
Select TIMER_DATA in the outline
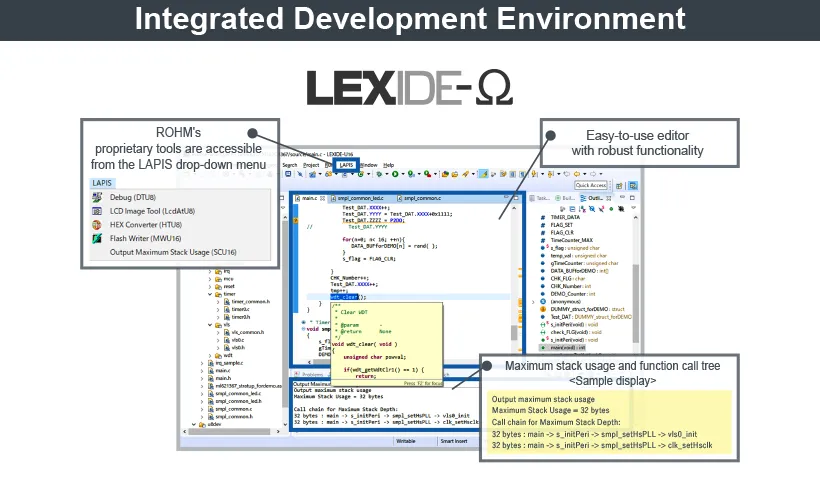tap(565, 217)
